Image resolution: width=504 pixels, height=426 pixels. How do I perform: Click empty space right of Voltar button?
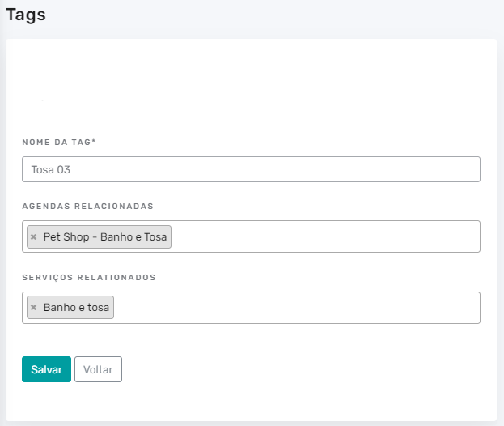click(290, 369)
